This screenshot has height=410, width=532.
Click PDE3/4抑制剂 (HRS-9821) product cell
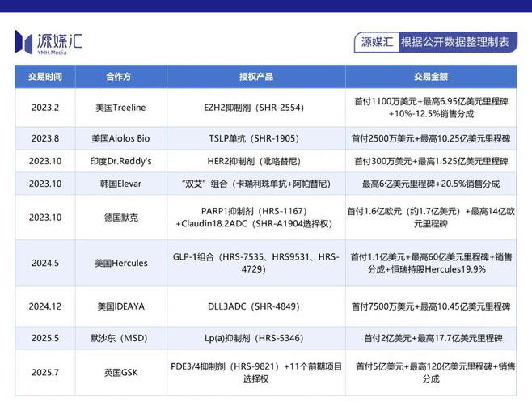256,372
